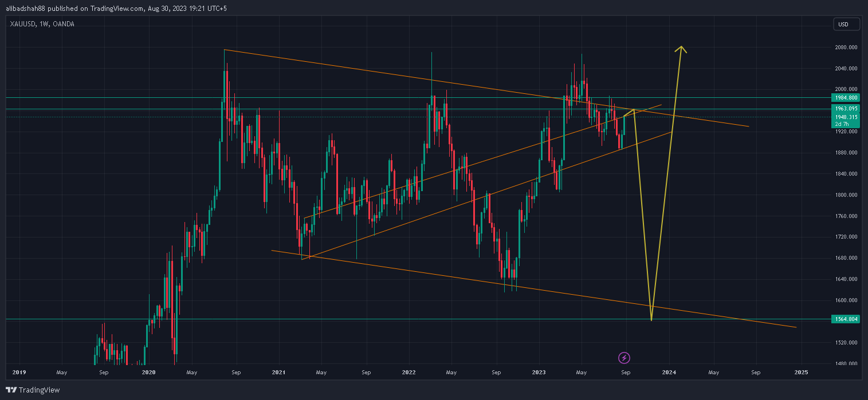Click the 1963.095 price label
Screen dimensions: 868x400
click(x=846, y=109)
